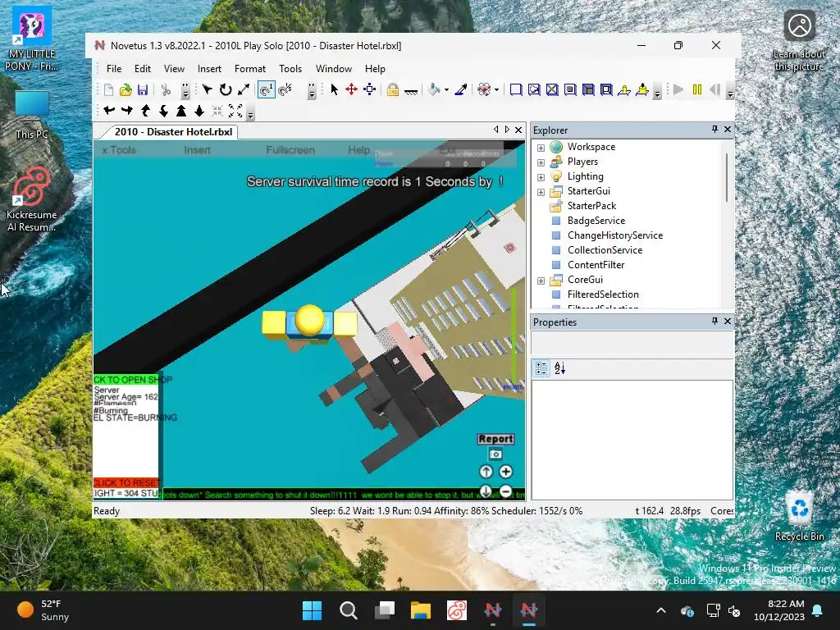The image size is (840, 630).
Task: Open the standard toolbar overflow chevron
Action: pos(185,91)
